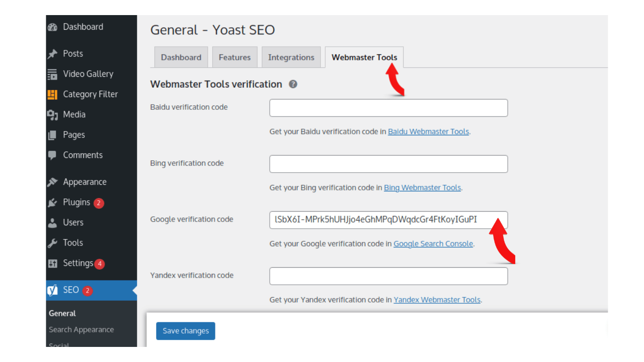644x362 pixels.
Task: Click the Plugins update count badge
Action: click(99, 203)
